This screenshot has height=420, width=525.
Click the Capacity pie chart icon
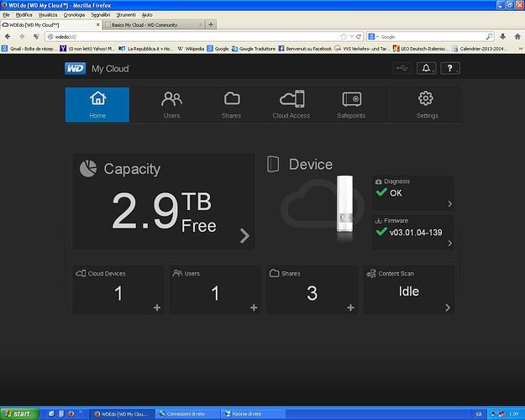click(x=88, y=169)
